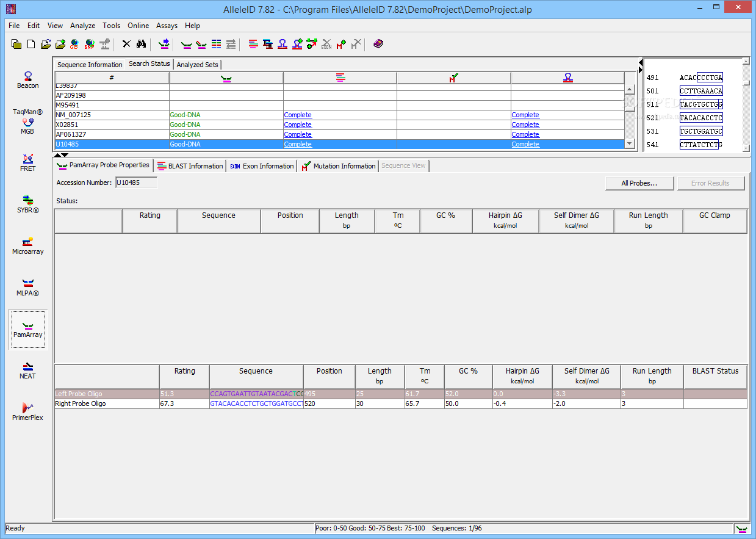Select sequence row M95491
Viewport: 756px width, 539px height.
point(339,105)
